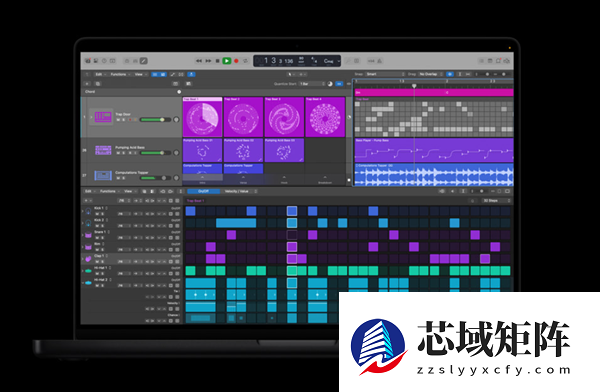Open the Loop Browser icon
This screenshot has width=600, height=392.
click(x=499, y=61)
